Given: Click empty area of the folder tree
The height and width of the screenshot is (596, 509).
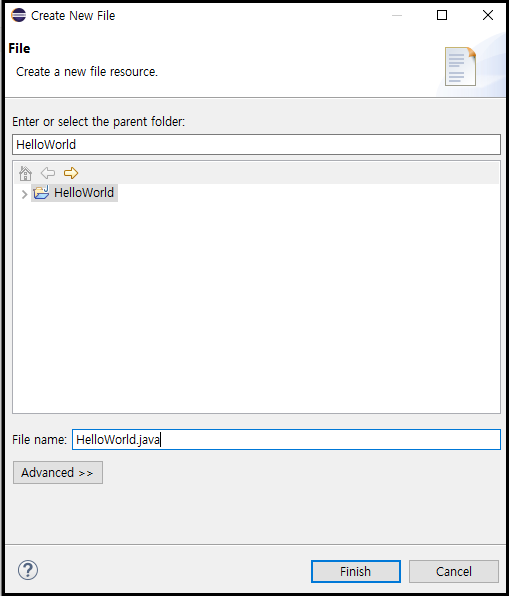Looking at the screenshot, I should click(257, 304).
